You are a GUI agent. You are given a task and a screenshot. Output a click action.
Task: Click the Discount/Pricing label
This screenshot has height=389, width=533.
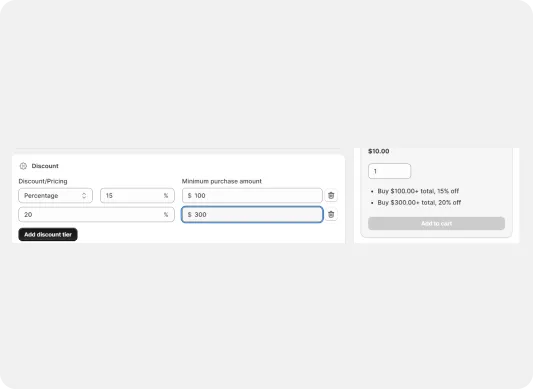click(43, 181)
